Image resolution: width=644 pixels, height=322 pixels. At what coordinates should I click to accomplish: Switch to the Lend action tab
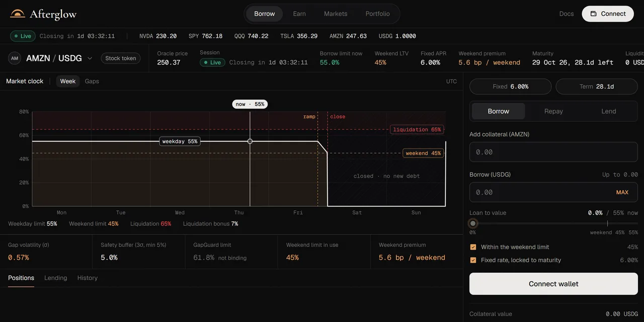(x=609, y=111)
